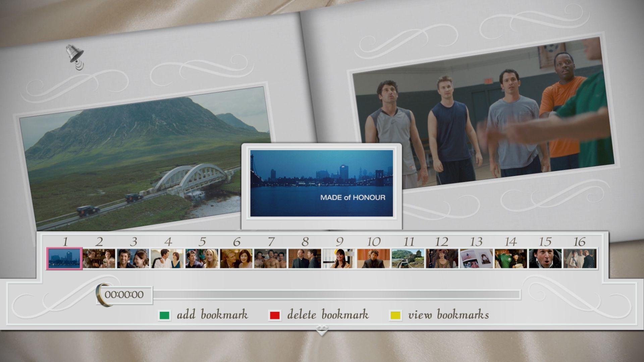
Task: Click the chapter number 8 label
Action: [305, 241]
